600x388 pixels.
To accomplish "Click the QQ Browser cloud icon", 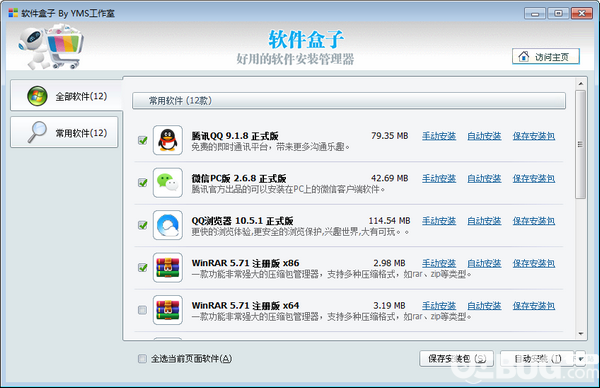I will [168, 225].
